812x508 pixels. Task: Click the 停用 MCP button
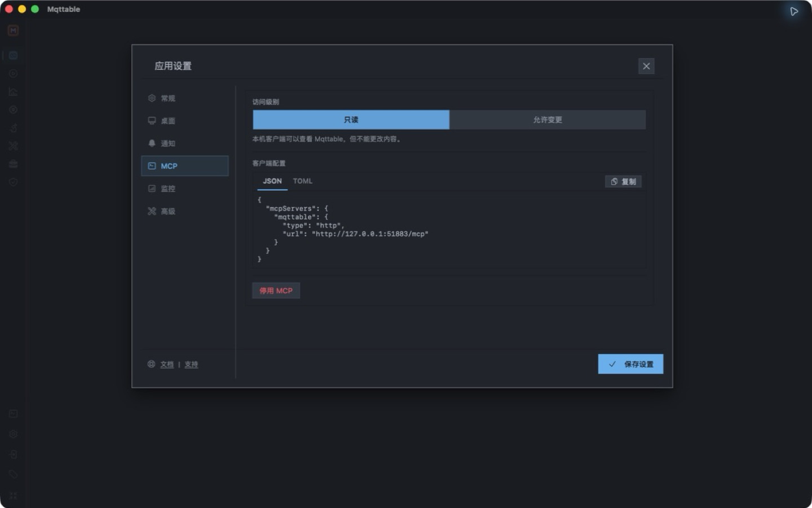[x=276, y=291]
